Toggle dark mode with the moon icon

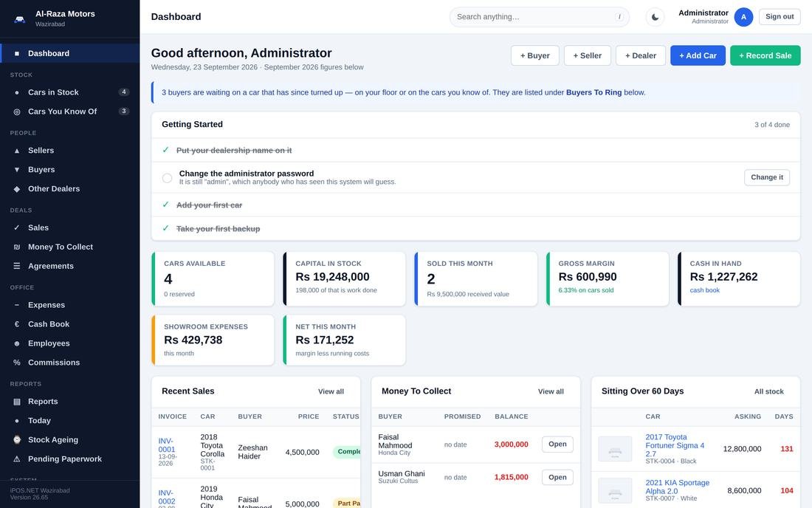coord(655,17)
